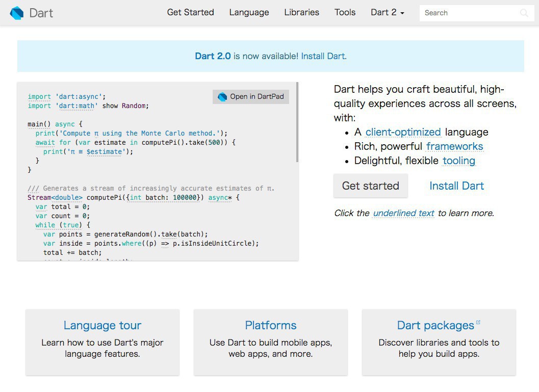Click the client-optimized link

point(403,132)
